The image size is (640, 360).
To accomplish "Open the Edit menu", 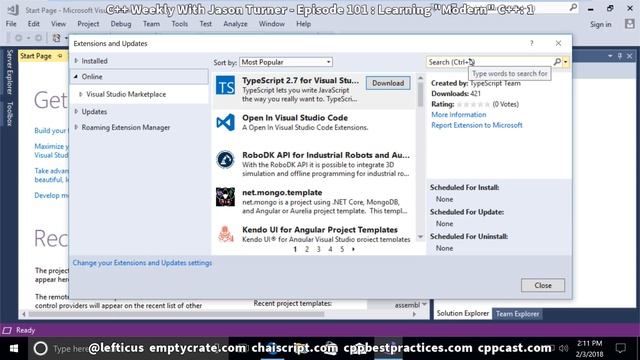I will coord(33,24).
